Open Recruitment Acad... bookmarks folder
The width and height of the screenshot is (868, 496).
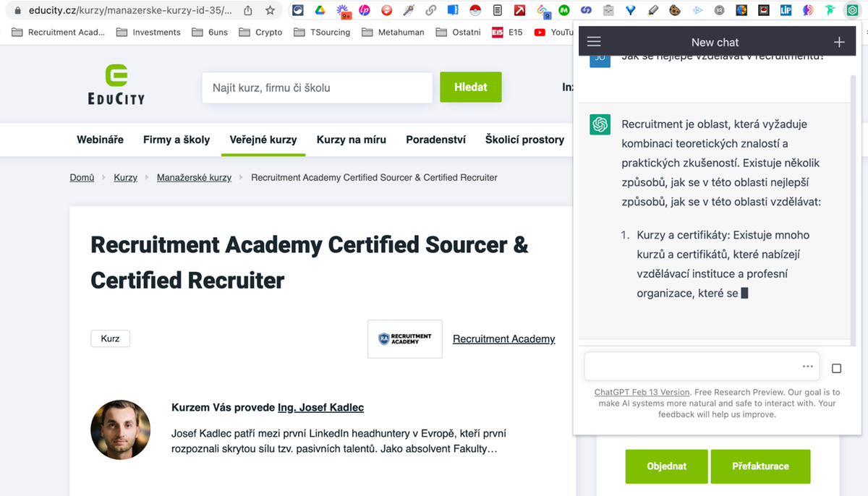click(x=58, y=32)
